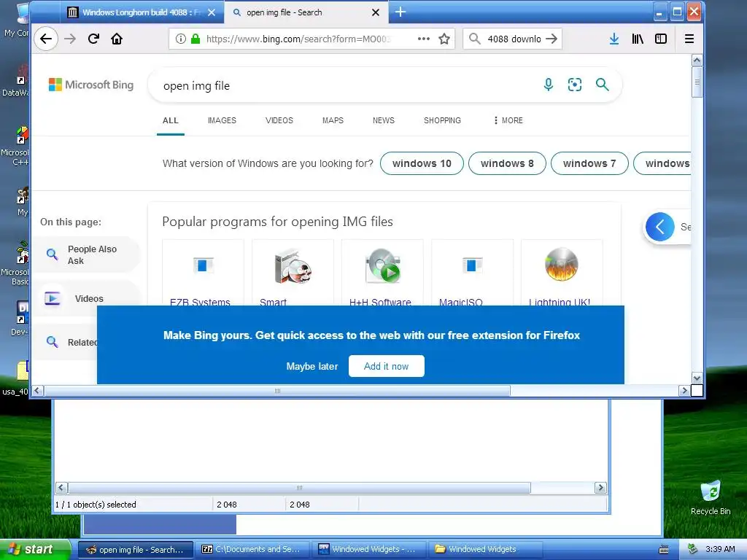Switch to the NEWS search tab

384,120
